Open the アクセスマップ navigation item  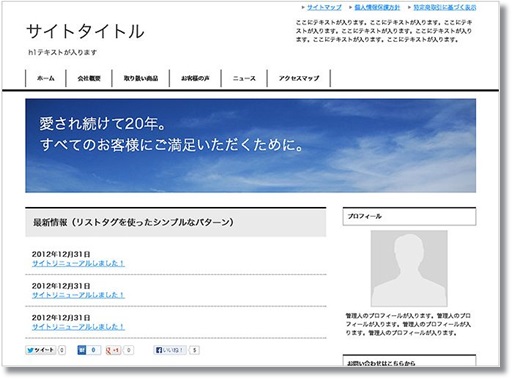[x=299, y=78]
